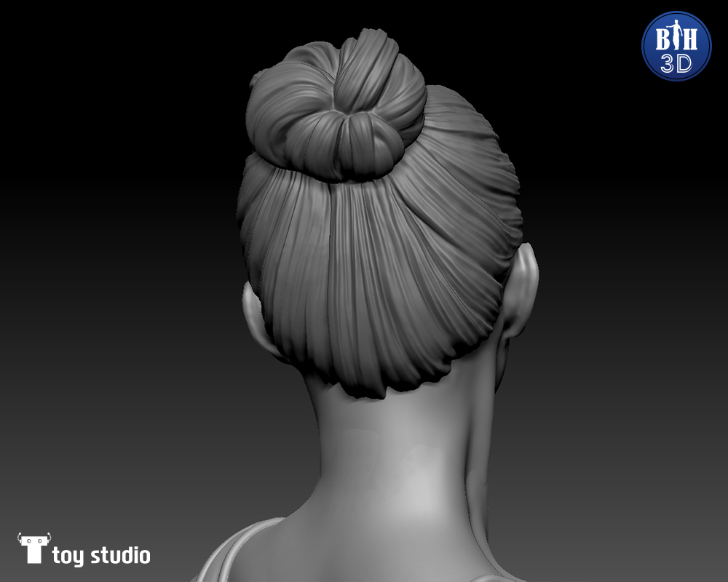
Task: Click the "toy studio" text label
Action: (x=101, y=557)
